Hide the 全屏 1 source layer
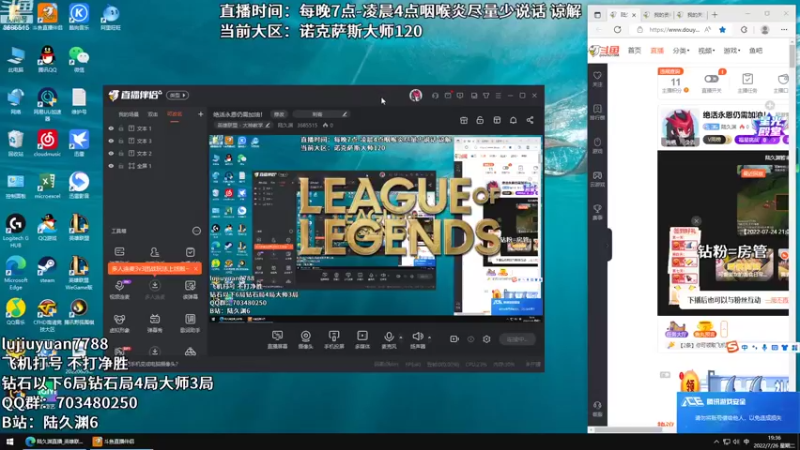 pyautogui.click(x=111, y=166)
